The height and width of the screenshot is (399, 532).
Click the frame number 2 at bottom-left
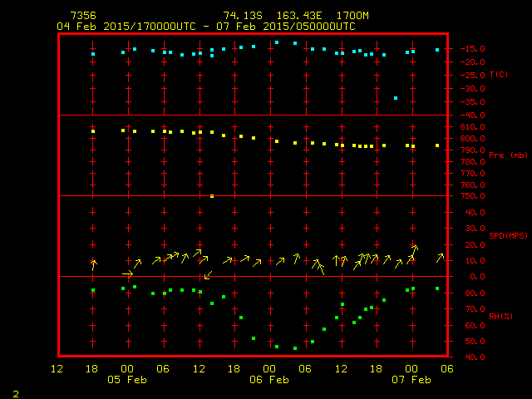(x=16, y=392)
